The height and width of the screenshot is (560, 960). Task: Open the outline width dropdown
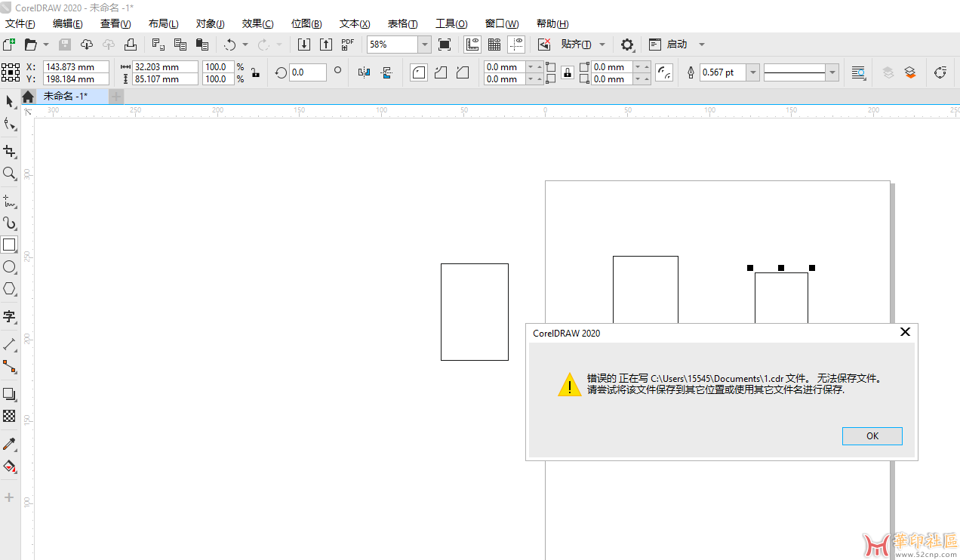coord(752,72)
